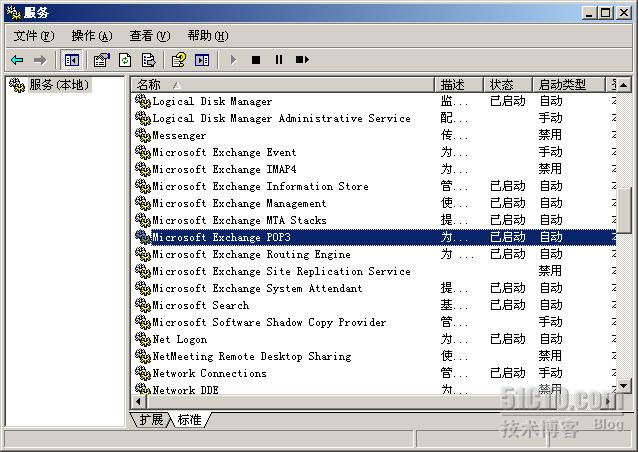The height and width of the screenshot is (452, 638).
Task: Click Microsoft Exchange Management service name text
Action: 239,203
